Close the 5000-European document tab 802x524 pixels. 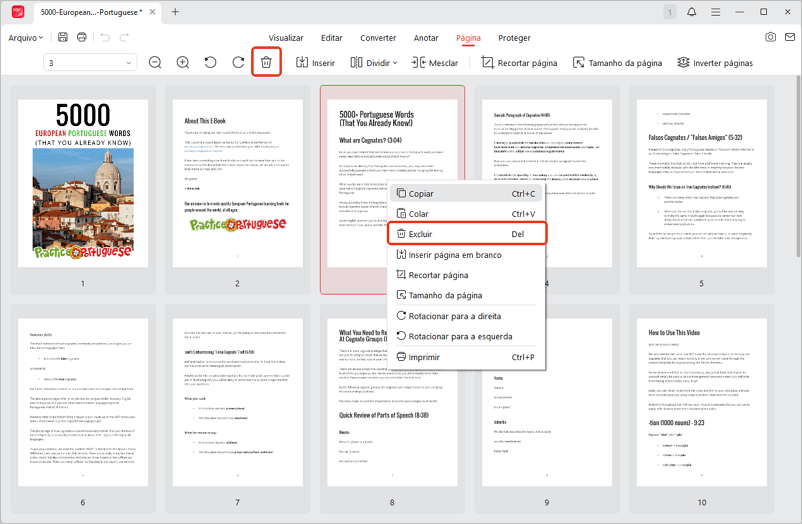point(152,12)
